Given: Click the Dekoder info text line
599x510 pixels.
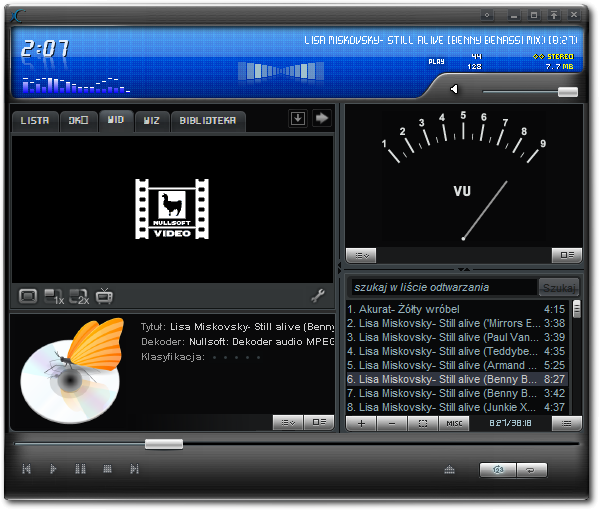Looking at the screenshot, I should pyautogui.click(x=237, y=342).
